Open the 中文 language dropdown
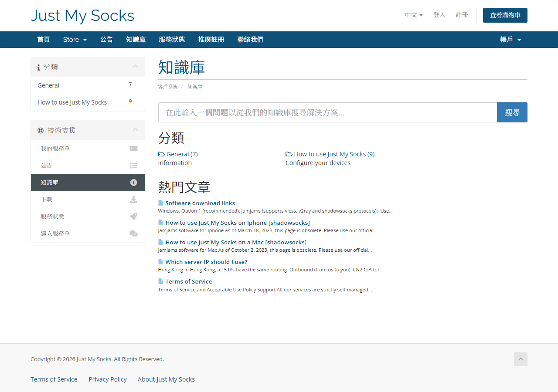 [x=414, y=15]
